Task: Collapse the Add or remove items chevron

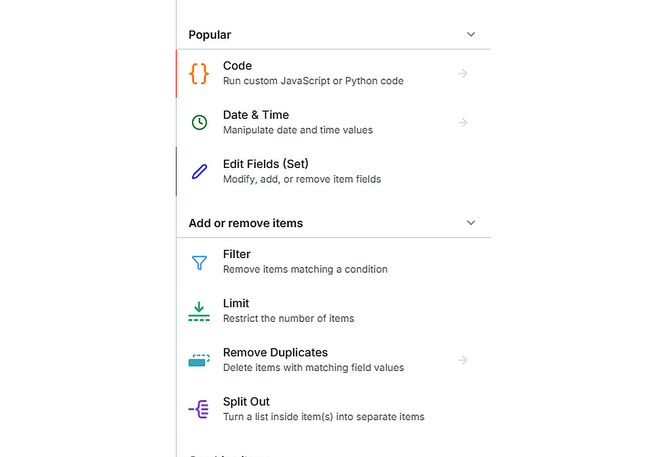Action: click(471, 223)
